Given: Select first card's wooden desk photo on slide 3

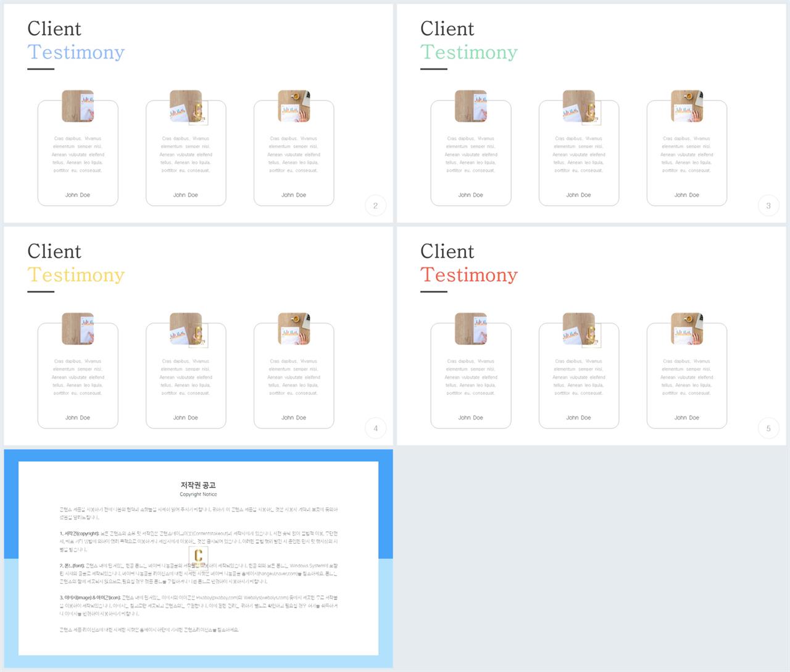Looking at the screenshot, I should pos(471,106).
